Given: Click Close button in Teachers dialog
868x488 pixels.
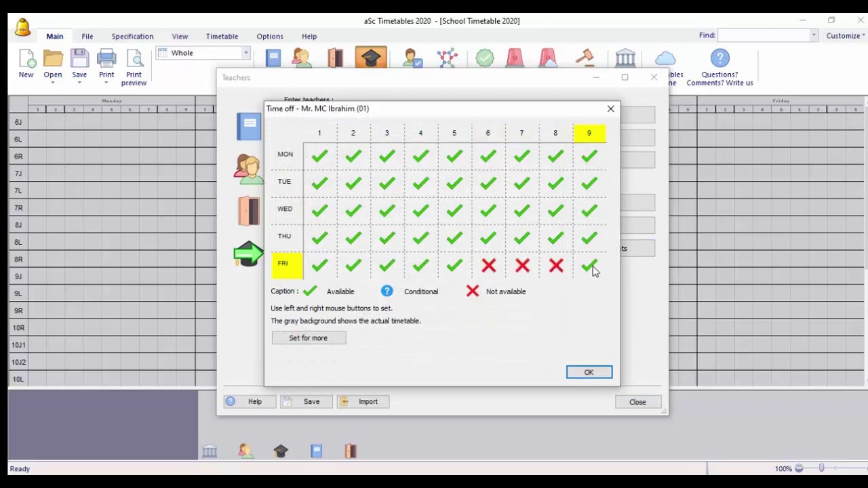Looking at the screenshot, I should (637, 402).
